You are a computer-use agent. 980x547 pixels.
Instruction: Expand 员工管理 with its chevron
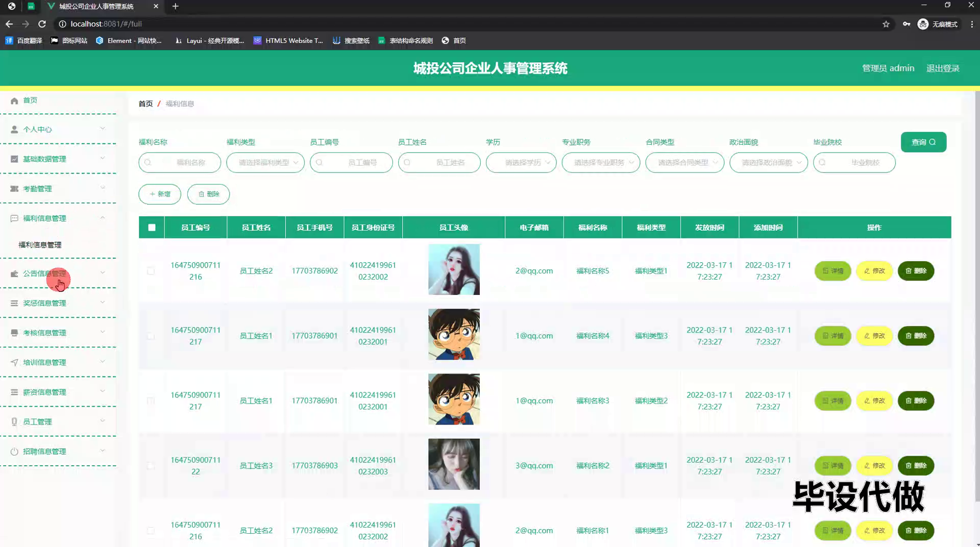(103, 421)
